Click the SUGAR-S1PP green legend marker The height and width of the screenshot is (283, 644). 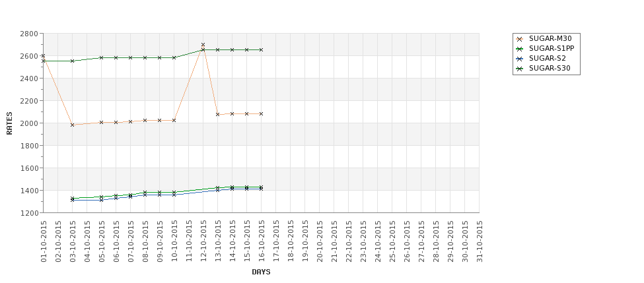519,49
